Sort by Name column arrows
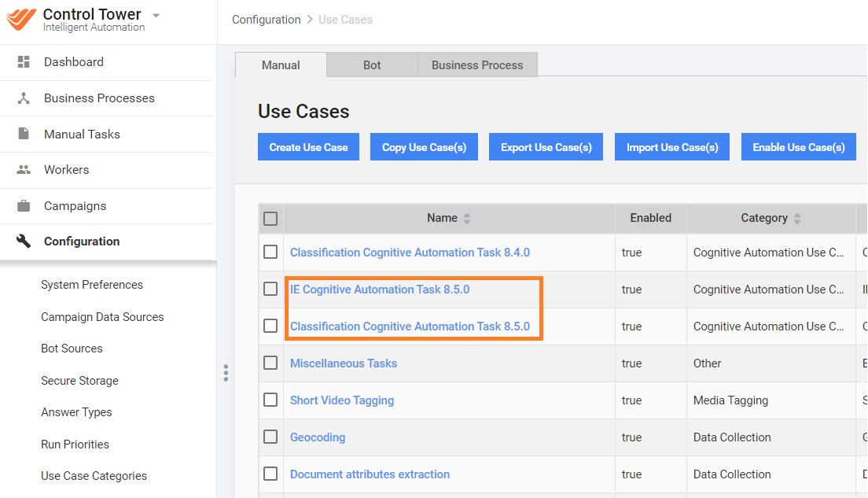The width and height of the screenshot is (868, 498). 467,219
